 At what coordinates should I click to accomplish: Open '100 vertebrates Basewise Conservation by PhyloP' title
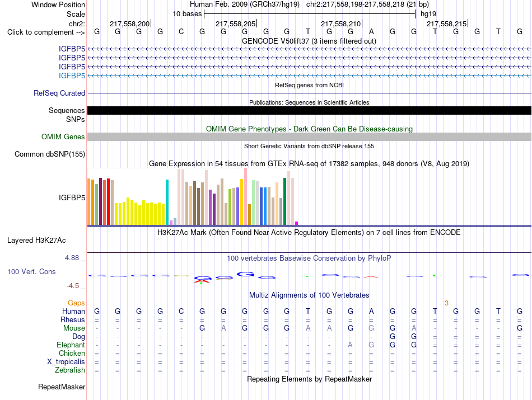[x=309, y=258]
